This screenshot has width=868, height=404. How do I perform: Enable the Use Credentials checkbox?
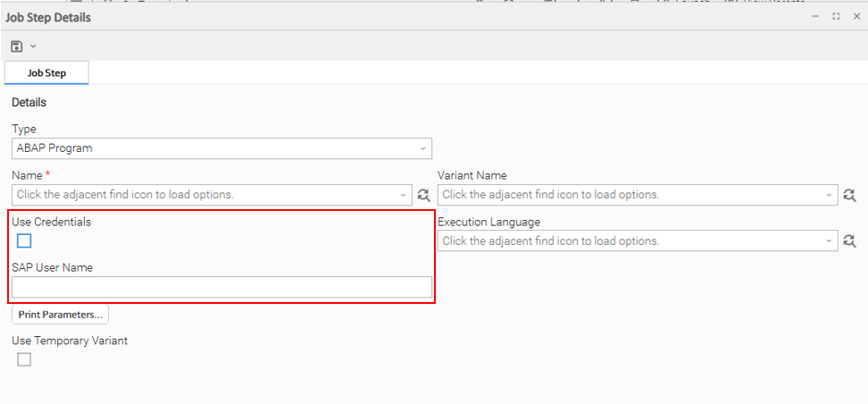pos(24,240)
